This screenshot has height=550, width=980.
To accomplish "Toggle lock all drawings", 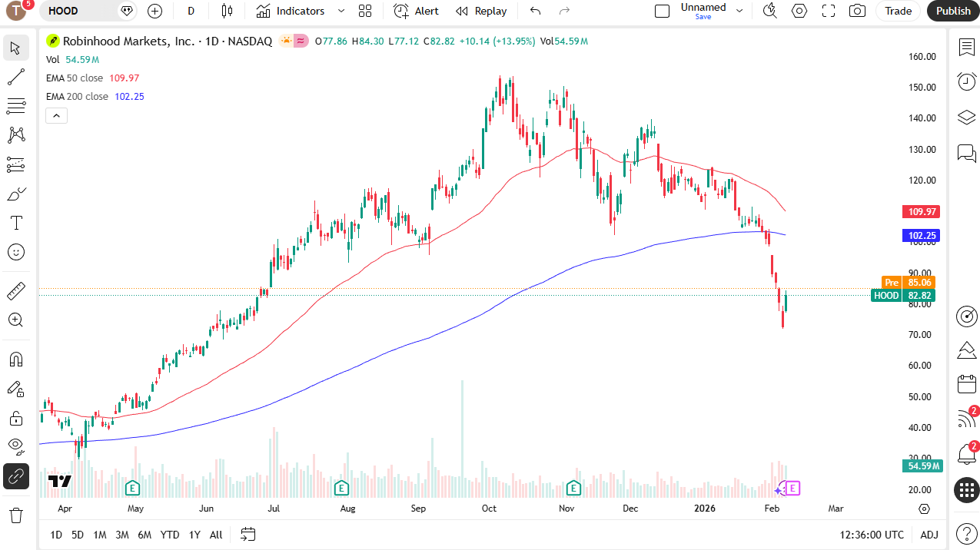I will pyautogui.click(x=16, y=418).
